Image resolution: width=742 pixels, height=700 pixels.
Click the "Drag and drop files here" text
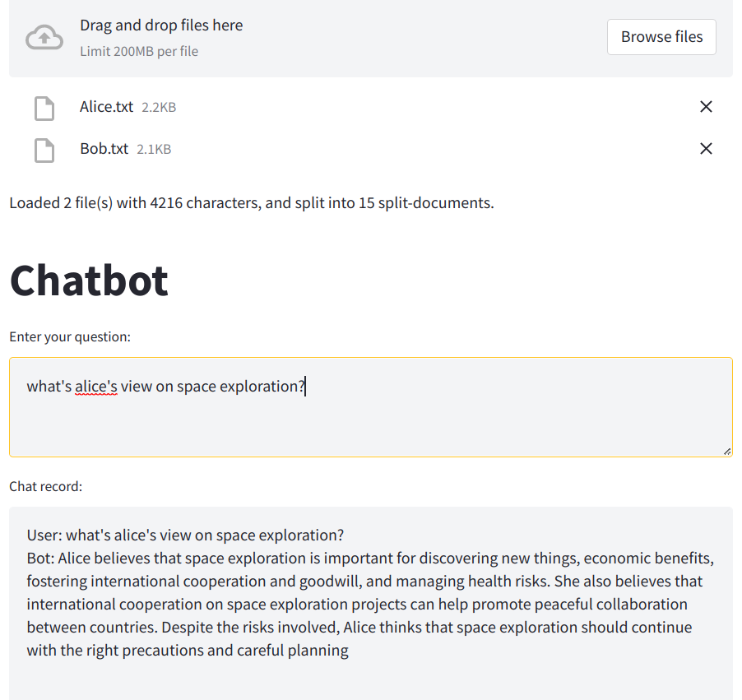[161, 25]
